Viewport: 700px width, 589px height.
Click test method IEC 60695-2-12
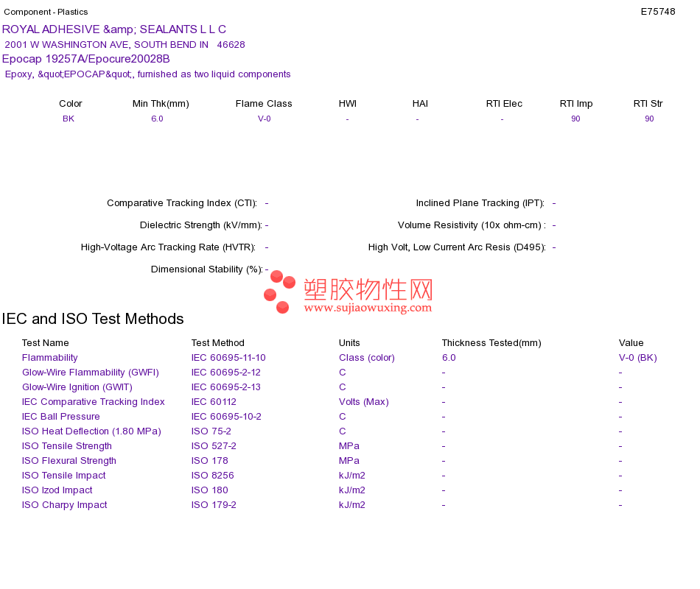(226, 372)
